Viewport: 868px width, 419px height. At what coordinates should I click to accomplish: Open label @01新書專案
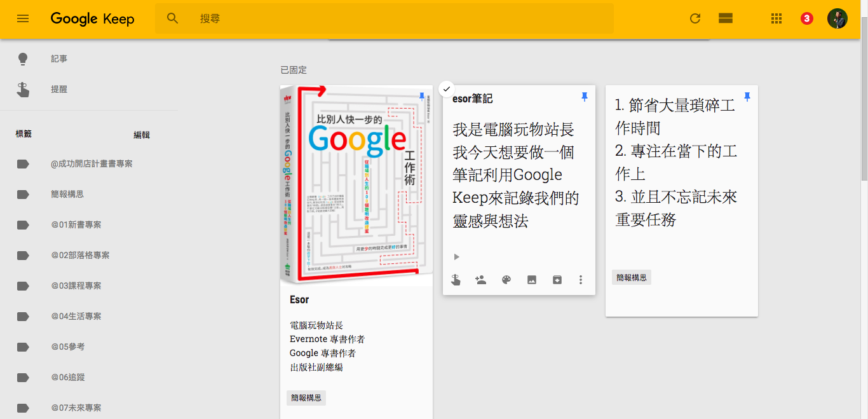coord(76,224)
